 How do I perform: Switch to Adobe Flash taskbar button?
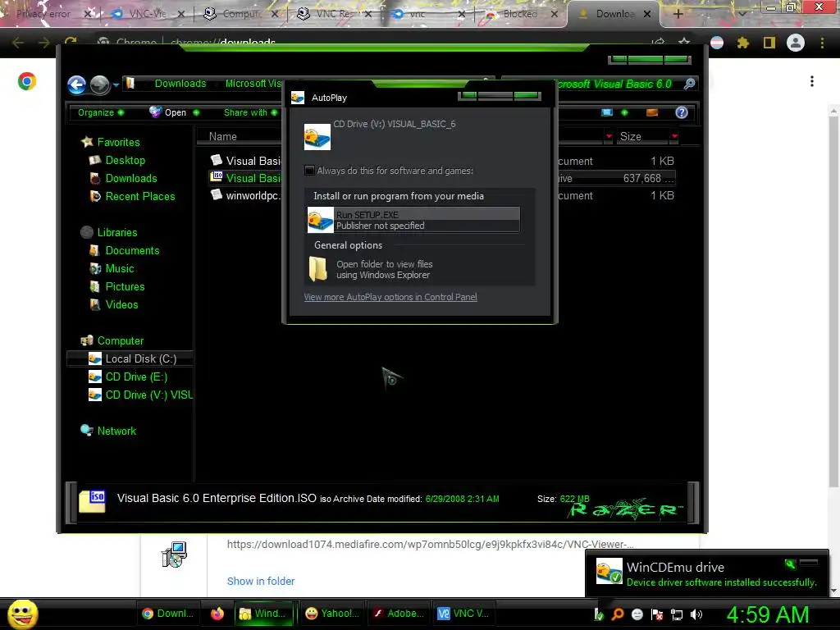point(399,614)
